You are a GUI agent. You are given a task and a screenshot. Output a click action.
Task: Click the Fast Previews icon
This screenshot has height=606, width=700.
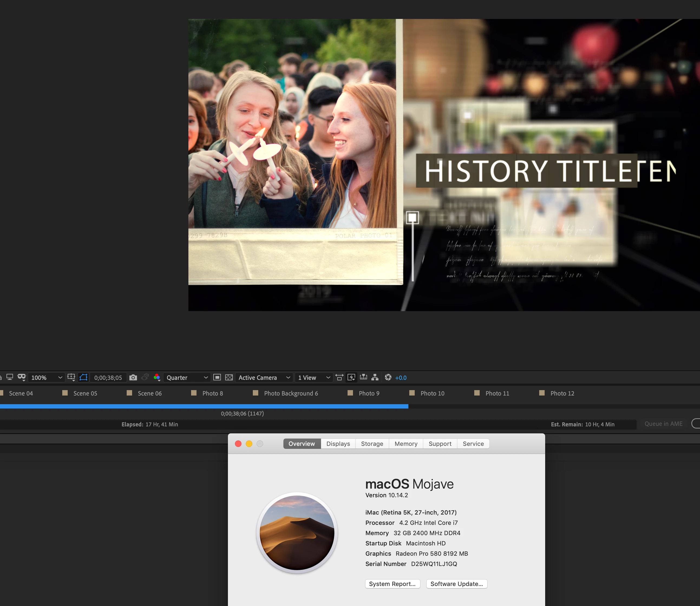click(352, 377)
